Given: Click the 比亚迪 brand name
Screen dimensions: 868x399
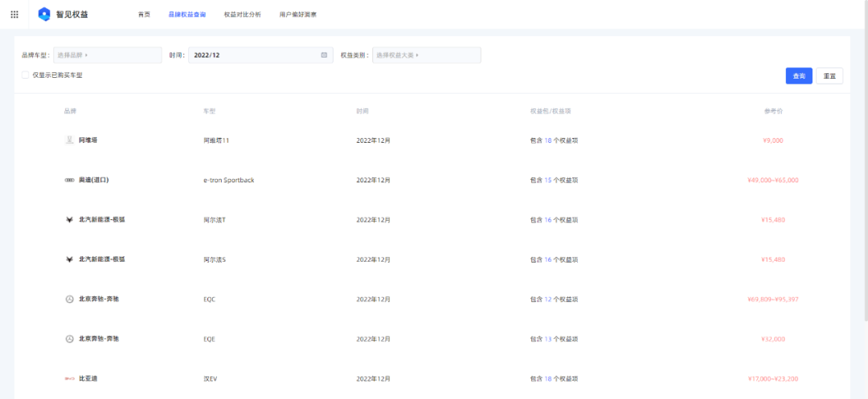Looking at the screenshot, I should point(88,379).
